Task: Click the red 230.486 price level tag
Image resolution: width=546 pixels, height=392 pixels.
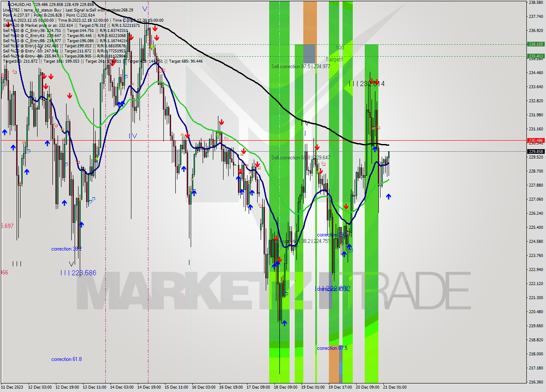Action: [536, 140]
